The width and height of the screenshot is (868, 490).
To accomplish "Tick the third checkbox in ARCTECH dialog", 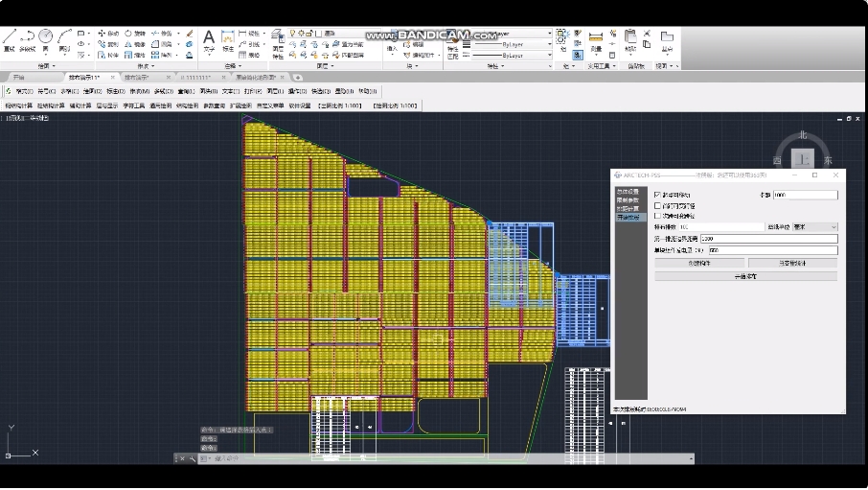I will 657,216.
